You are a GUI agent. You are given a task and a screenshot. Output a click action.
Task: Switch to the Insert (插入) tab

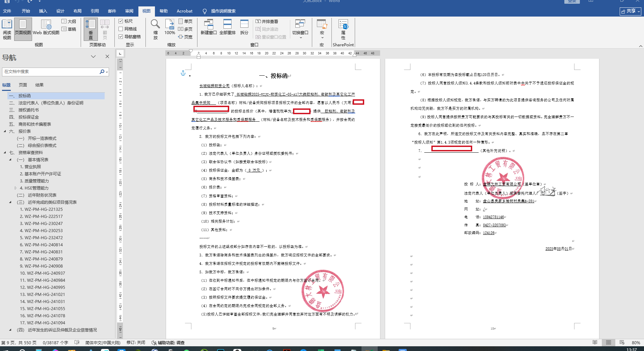click(43, 11)
